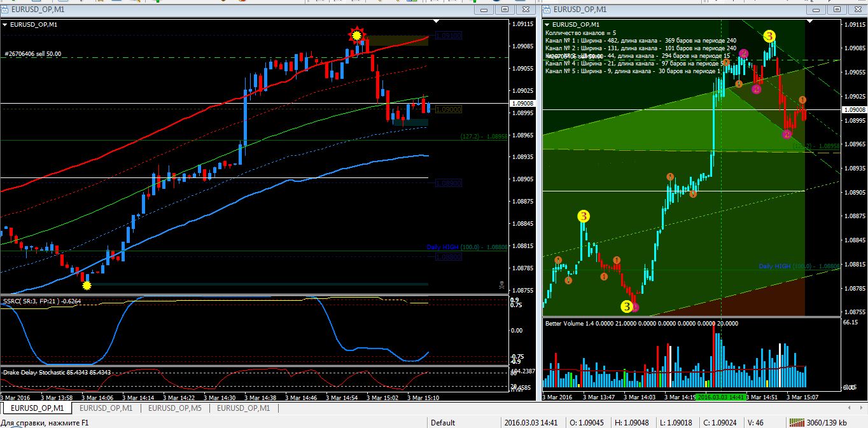Click the red-yellow star marker at the chart high
The height and width of the screenshot is (428, 868).
tap(358, 35)
